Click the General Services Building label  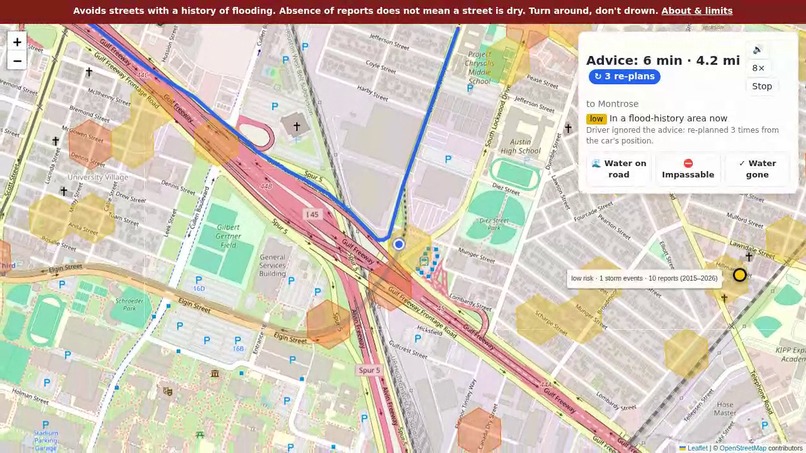pos(272,265)
